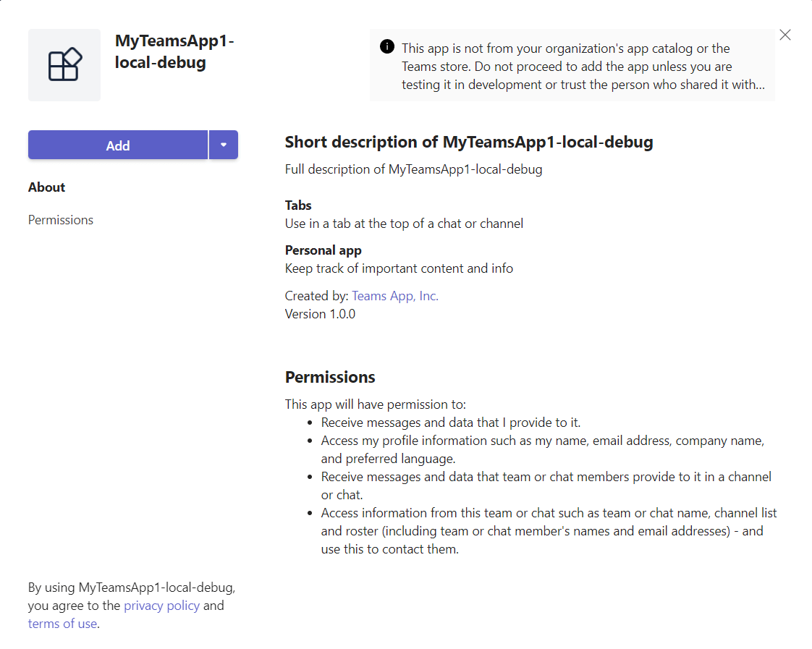Click the Tabs capability heading
Image resolution: width=812 pixels, height=649 pixels.
tap(298, 205)
